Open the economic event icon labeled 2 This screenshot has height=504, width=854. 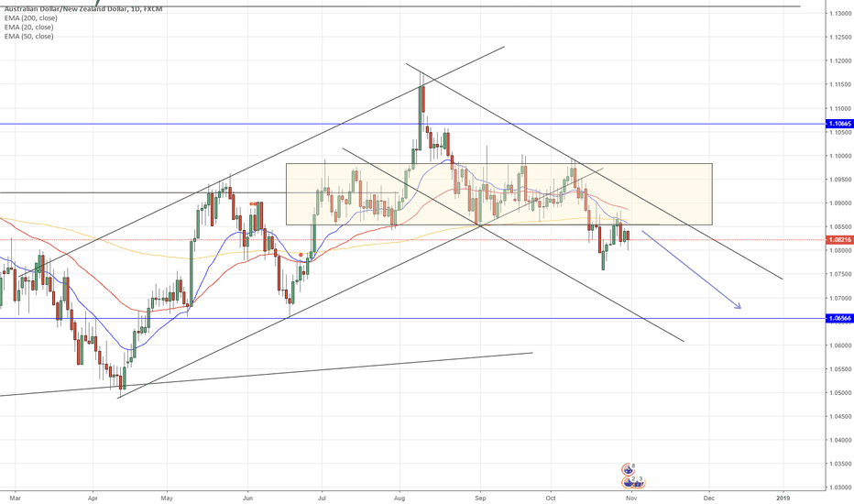(630, 482)
